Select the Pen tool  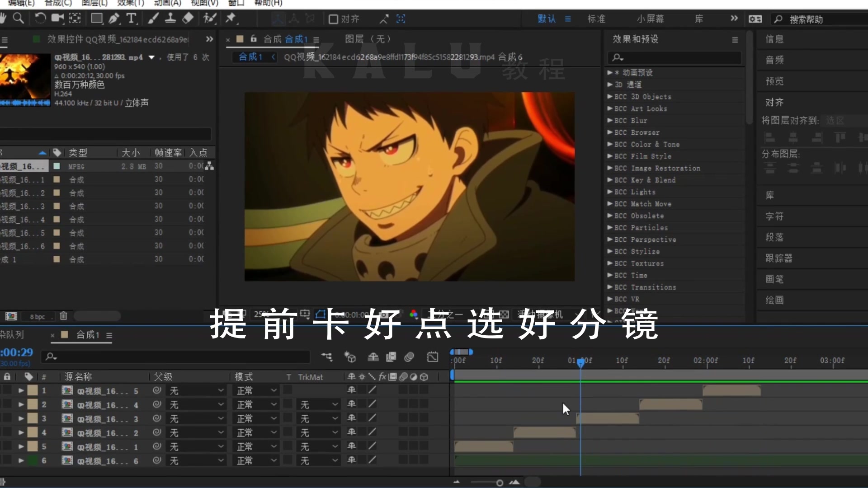113,19
